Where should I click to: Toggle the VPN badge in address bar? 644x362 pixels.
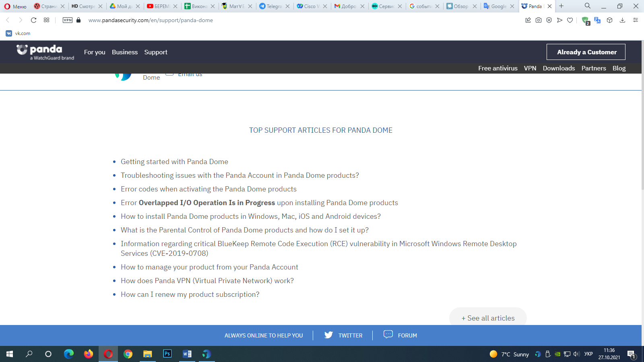[68, 20]
